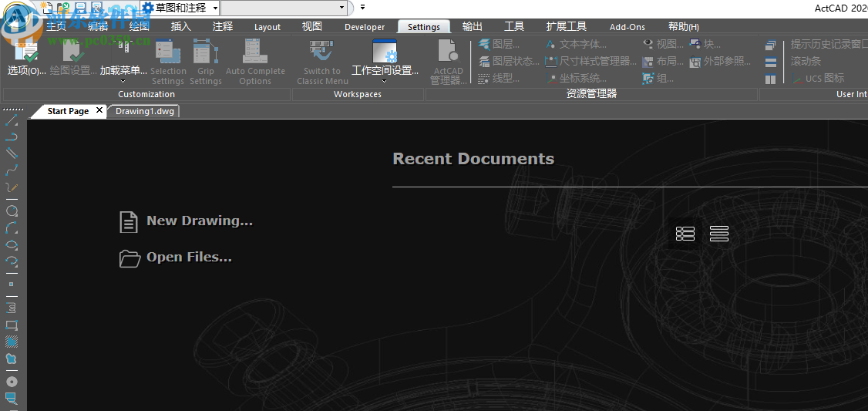The image size is (868, 411).
Task: Select the Ellipse tool in left toolbar
Action: [12, 245]
